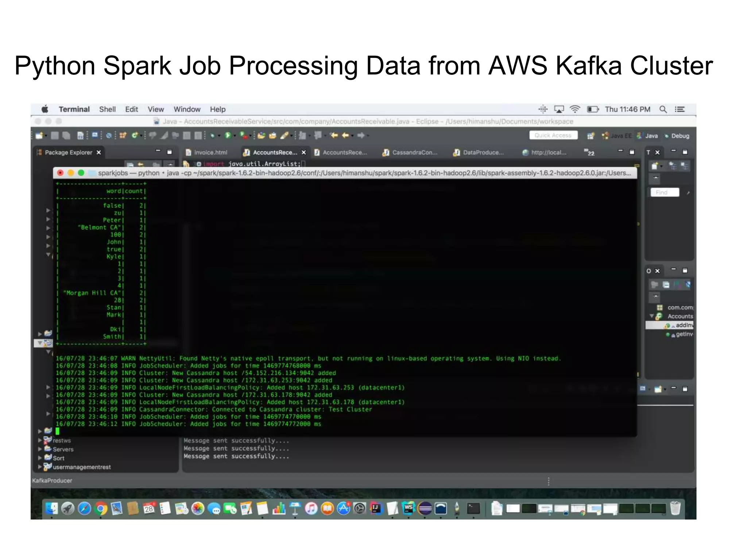Image resolution: width=747 pixels, height=560 pixels.
Task: Select the CassandraCon... editor tab
Action: (410, 152)
